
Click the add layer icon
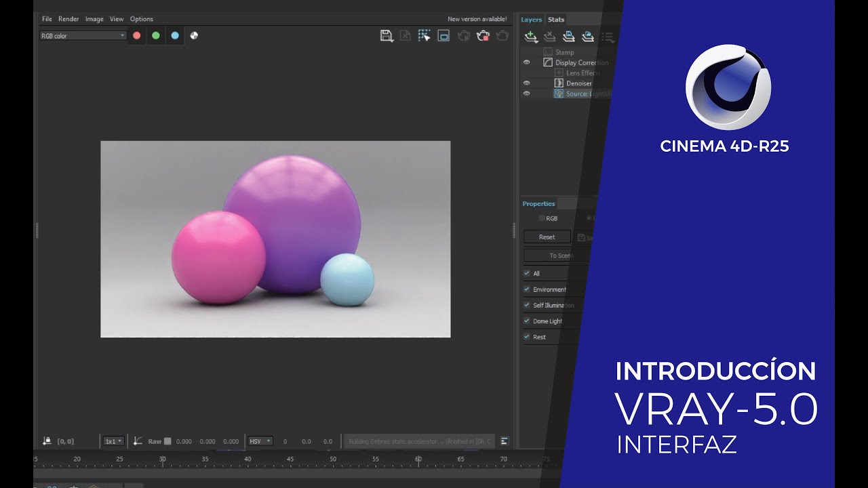[531, 37]
